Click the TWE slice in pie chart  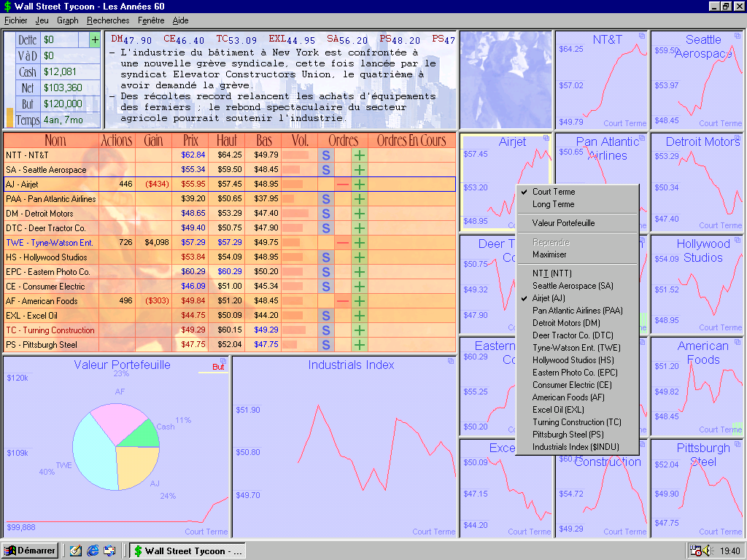coord(93,455)
